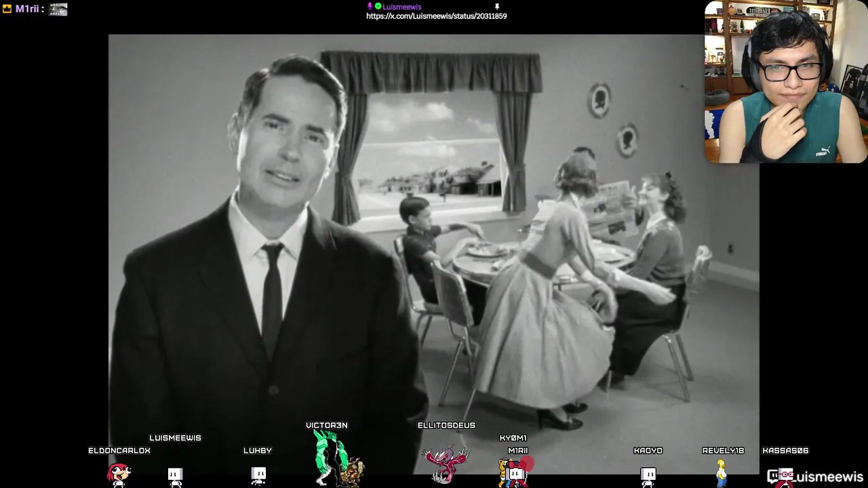Click the KASSAS06 name label
Screen dimensions: 868x488
[785, 451]
